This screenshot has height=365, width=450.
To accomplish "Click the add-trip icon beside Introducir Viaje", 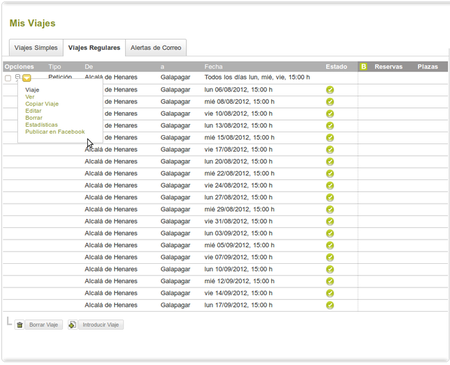I will point(72,325).
